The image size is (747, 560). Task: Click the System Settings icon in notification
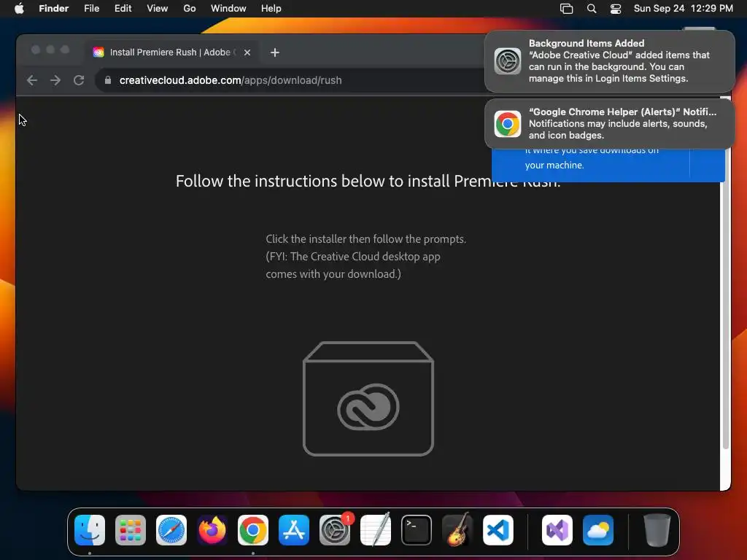(508, 61)
